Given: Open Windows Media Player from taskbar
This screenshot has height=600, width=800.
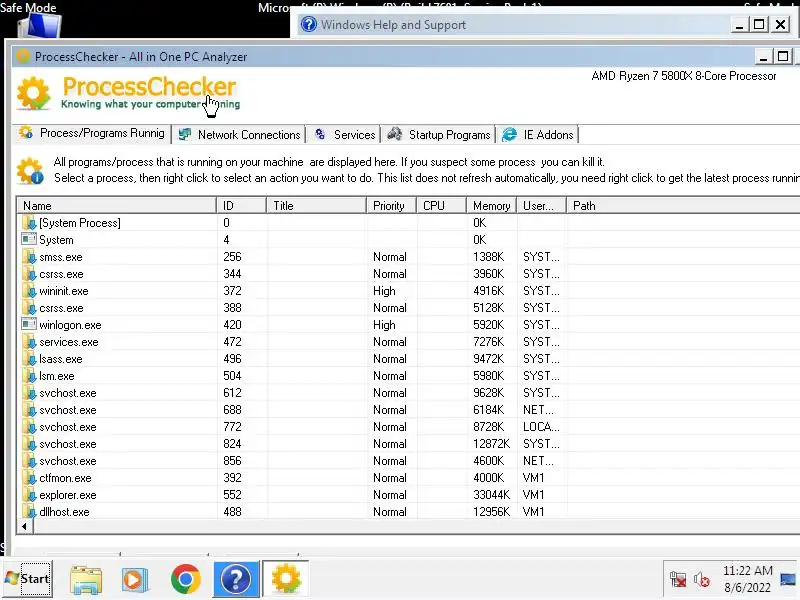Looking at the screenshot, I should pyautogui.click(x=135, y=580).
